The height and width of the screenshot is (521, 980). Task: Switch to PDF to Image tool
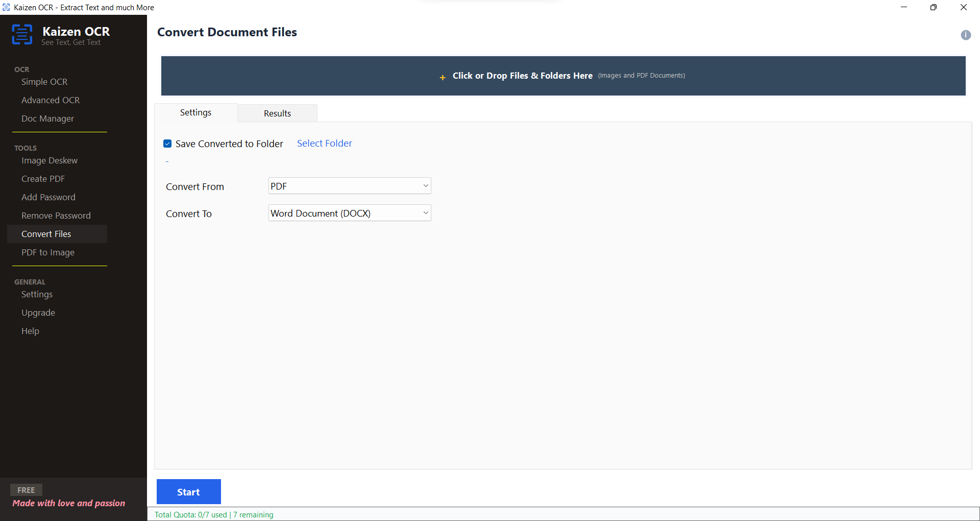click(x=48, y=252)
